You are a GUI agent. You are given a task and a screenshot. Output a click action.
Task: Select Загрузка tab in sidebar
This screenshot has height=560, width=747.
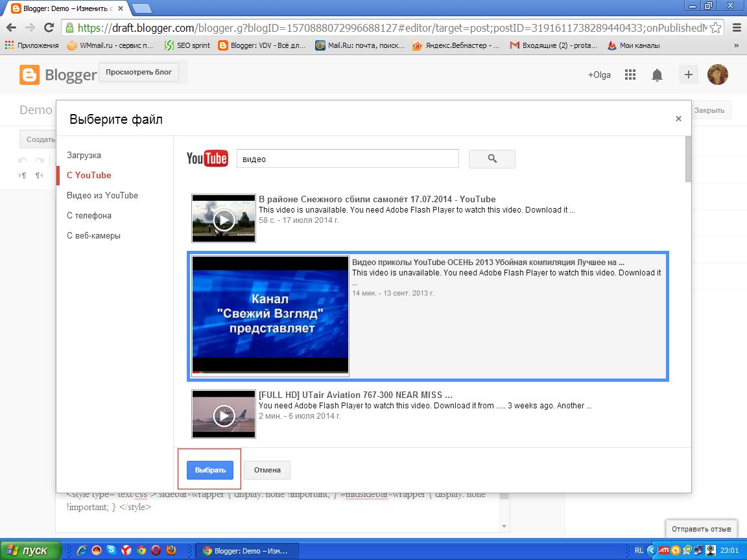[x=84, y=156]
